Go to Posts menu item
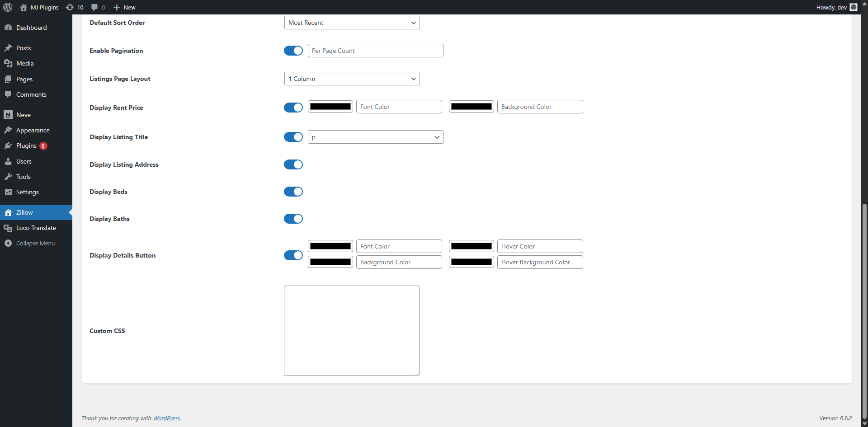 (x=36, y=48)
